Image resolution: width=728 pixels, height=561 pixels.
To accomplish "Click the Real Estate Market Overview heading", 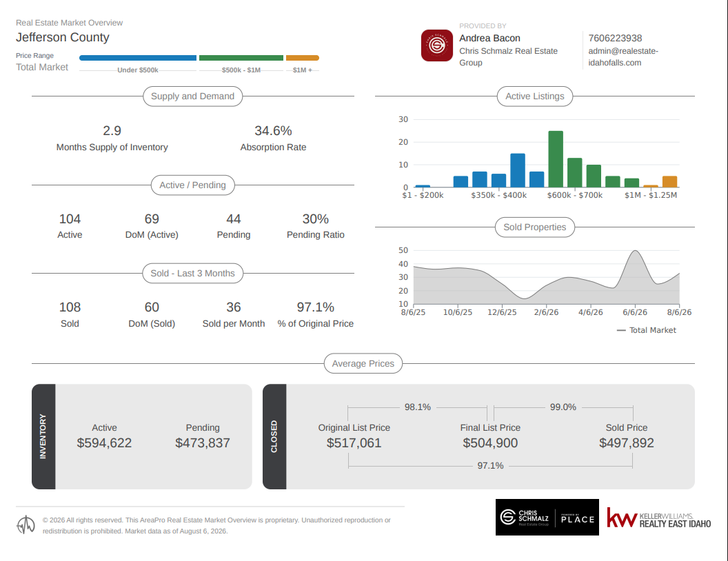I will point(69,23).
